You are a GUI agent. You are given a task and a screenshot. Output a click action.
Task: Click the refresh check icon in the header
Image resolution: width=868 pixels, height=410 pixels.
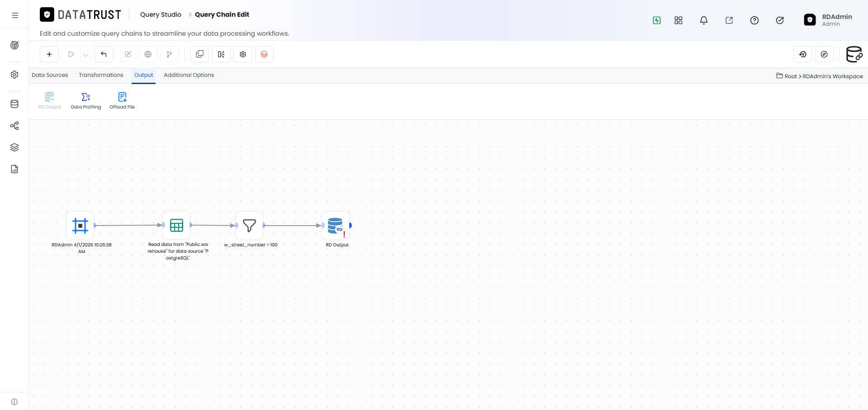(780, 20)
